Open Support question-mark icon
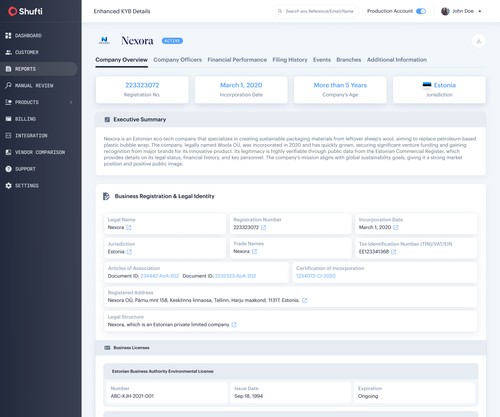The width and height of the screenshot is (500, 417). coord(8,169)
